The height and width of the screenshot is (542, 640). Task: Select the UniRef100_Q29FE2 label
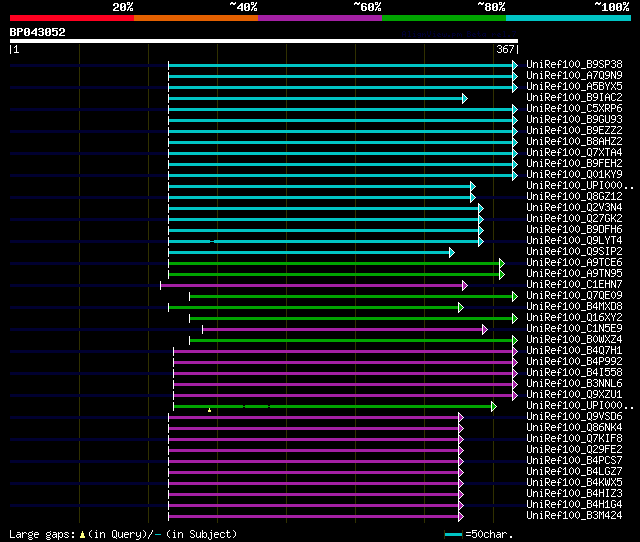[574, 450]
